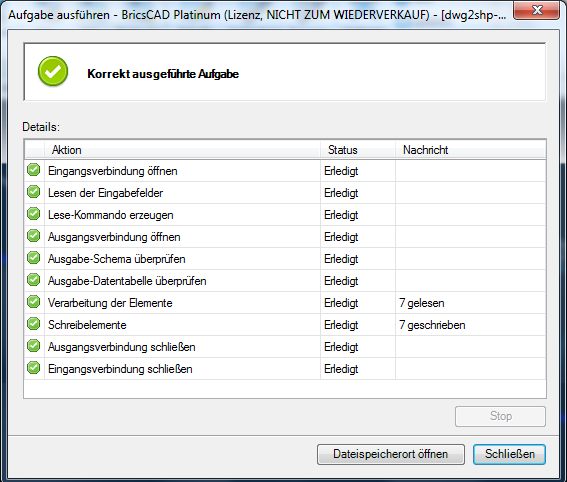This screenshot has height=482, width=567.
Task: Select the row text Ausgabe-Schema überprüfen
Action: [x=116, y=259]
